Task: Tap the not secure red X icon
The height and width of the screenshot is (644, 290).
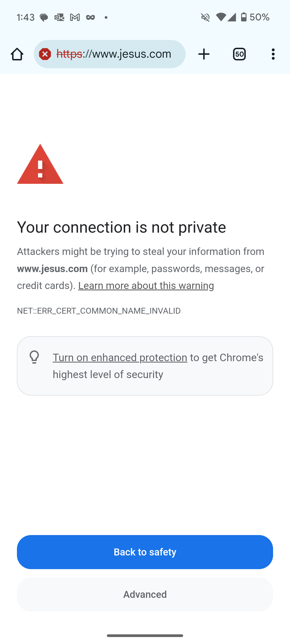Action: (45, 54)
